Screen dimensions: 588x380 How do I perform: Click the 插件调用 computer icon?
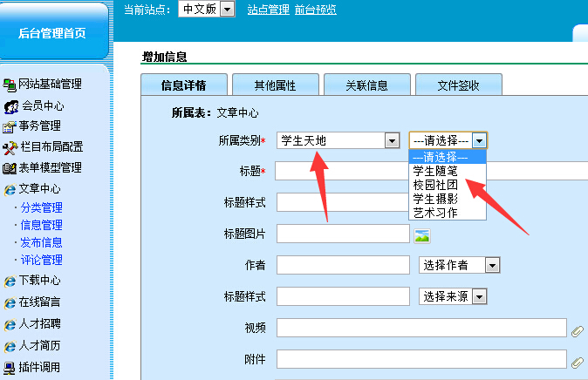click(x=10, y=367)
